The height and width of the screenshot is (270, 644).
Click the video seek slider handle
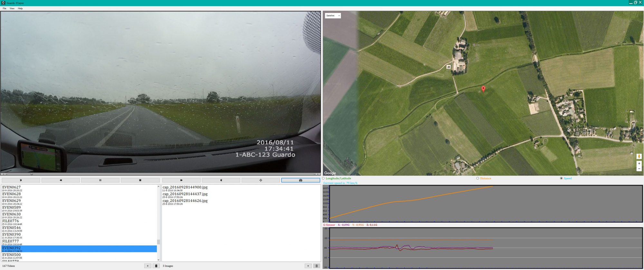pos(32,174)
